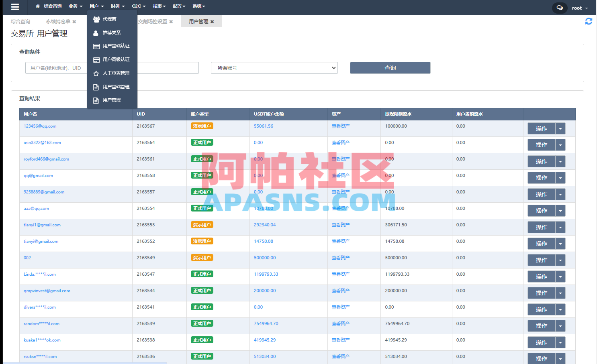This screenshot has height=364, width=597.
Task: Click the refresh icon above the page
Action: 588,22
